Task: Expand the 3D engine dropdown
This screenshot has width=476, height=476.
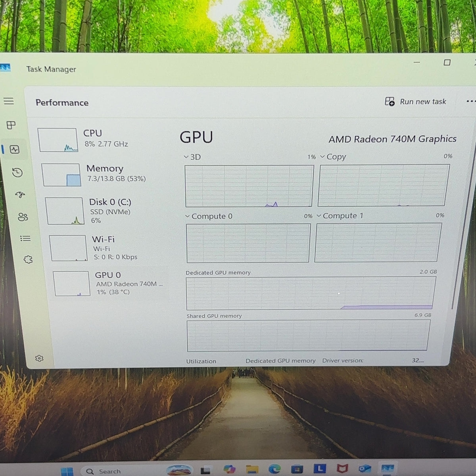Action: pos(192,157)
